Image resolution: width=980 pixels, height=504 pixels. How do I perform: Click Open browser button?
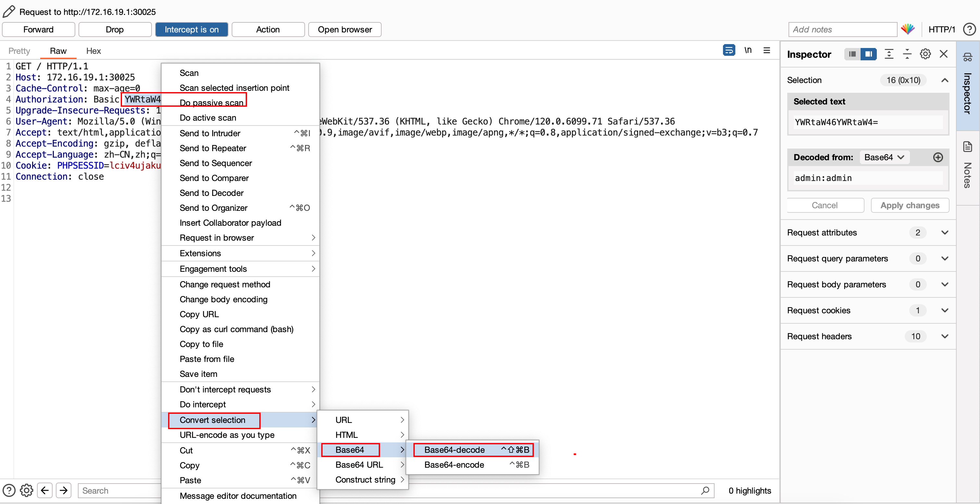click(x=345, y=29)
